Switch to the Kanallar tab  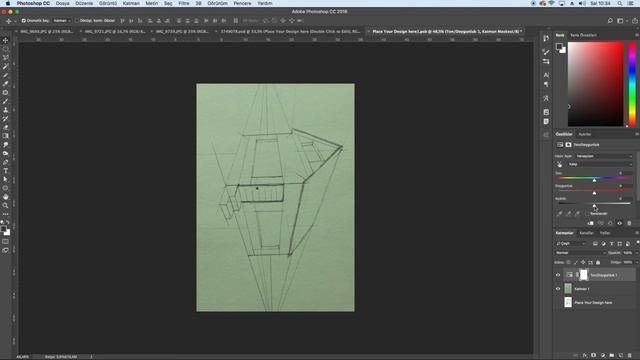click(x=587, y=233)
